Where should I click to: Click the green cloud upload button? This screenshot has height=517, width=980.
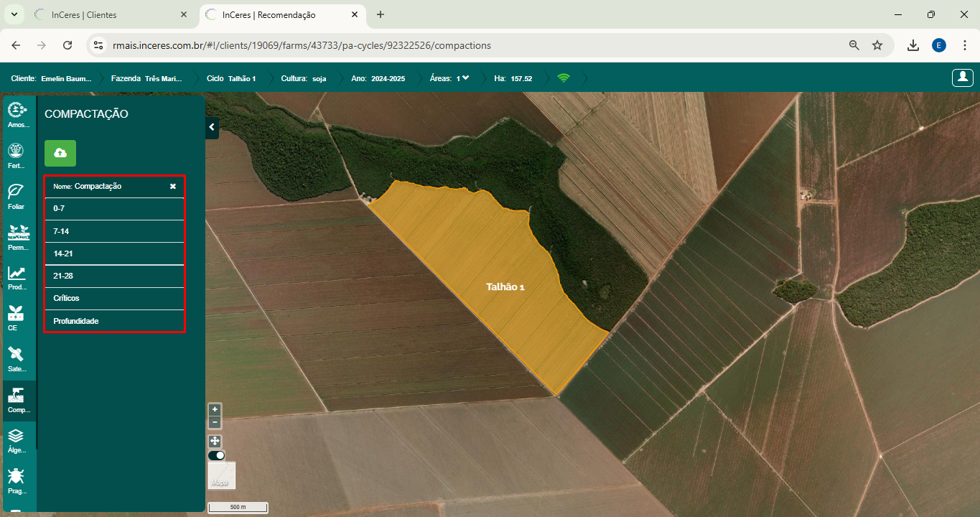click(x=60, y=153)
